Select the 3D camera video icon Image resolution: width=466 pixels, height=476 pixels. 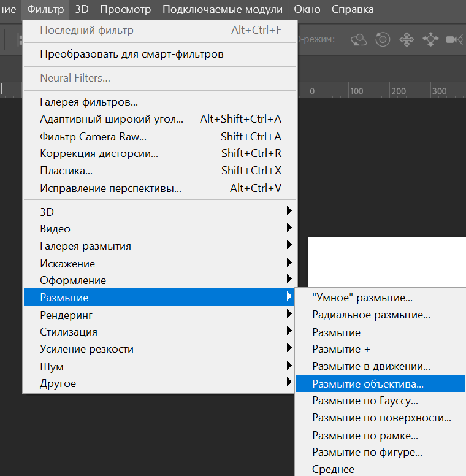[x=454, y=39]
